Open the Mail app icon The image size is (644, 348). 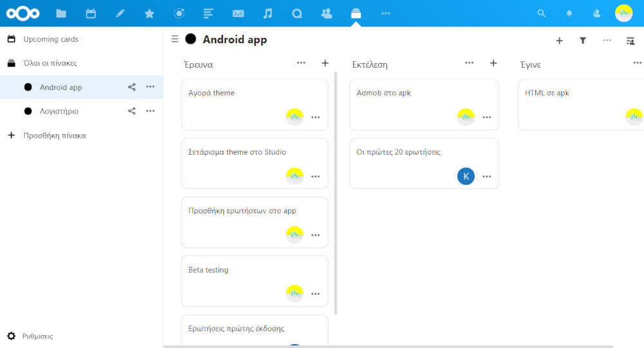pyautogui.click(x=238, y=13)
